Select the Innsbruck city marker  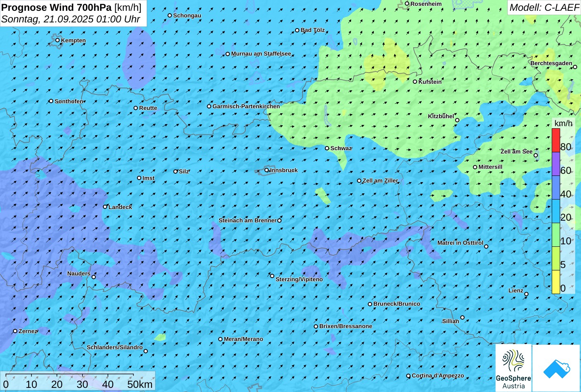267,170
